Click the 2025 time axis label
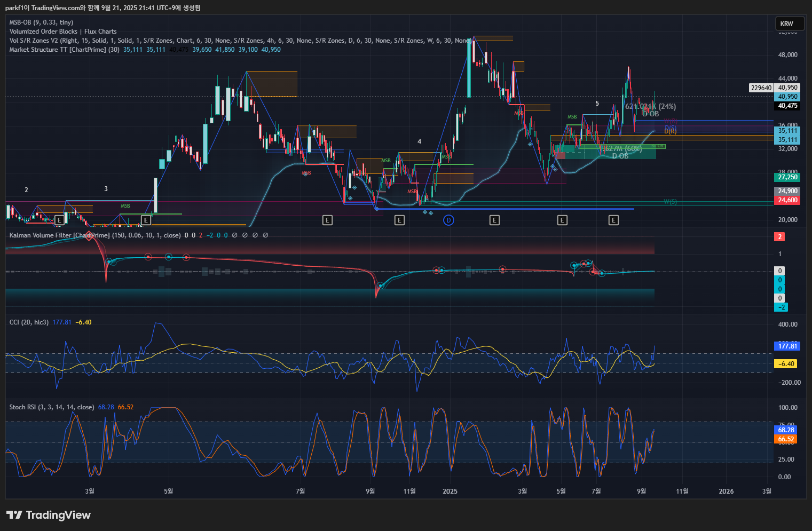The width and height of the screenshot is (812, 531). click(450, 492)
